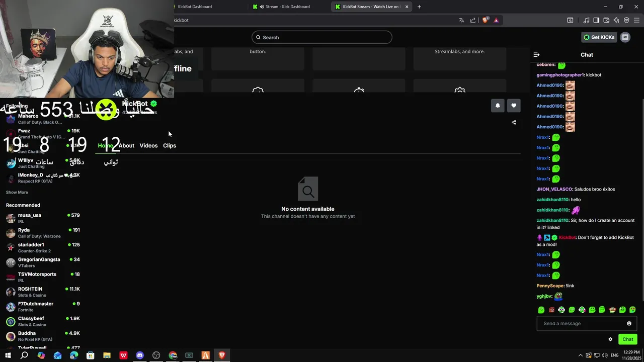644x362 pixels.
Task: Open iMonkey_D followed channel
Action: (x=43, y=178)
